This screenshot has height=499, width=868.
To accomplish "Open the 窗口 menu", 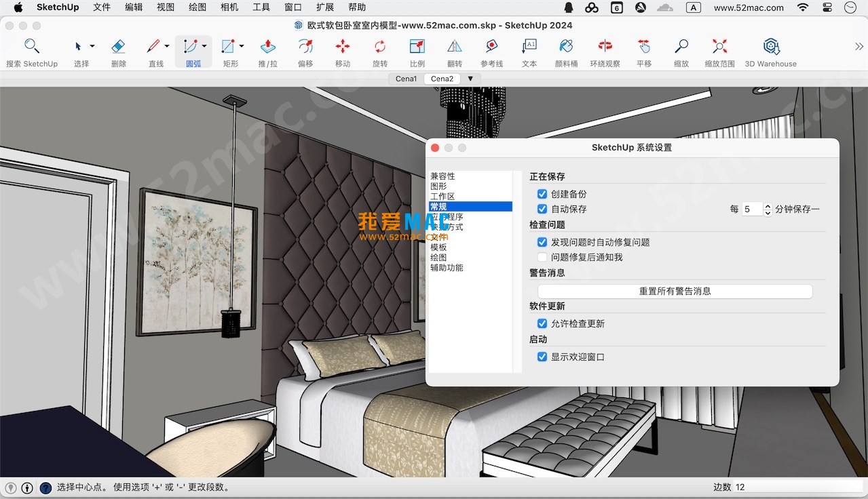I will click(x=293, y=7).
